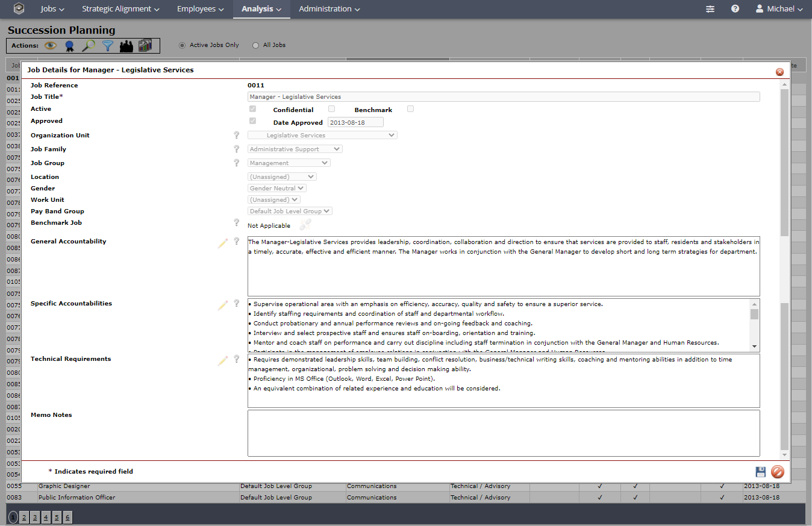Go to page 6
The height and width of the screenshot is (526, 812).
pyautogui.click(x=67, y=517)
